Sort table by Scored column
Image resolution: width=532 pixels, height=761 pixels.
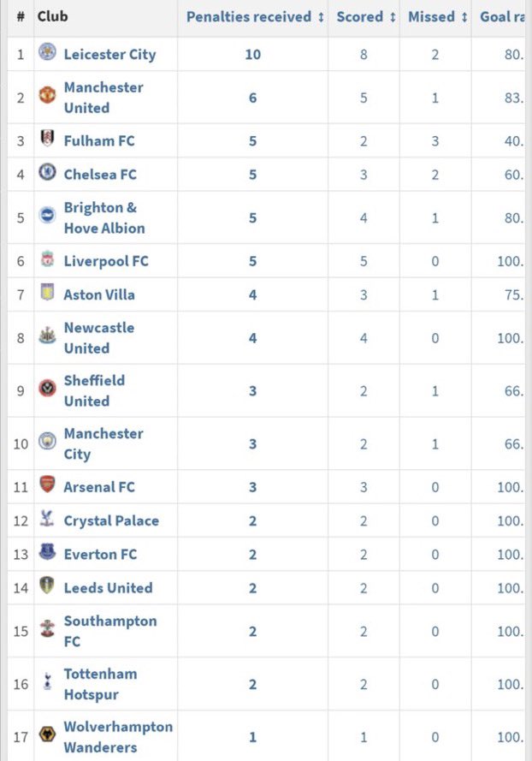pyautogui.click(x=366, y=17)
